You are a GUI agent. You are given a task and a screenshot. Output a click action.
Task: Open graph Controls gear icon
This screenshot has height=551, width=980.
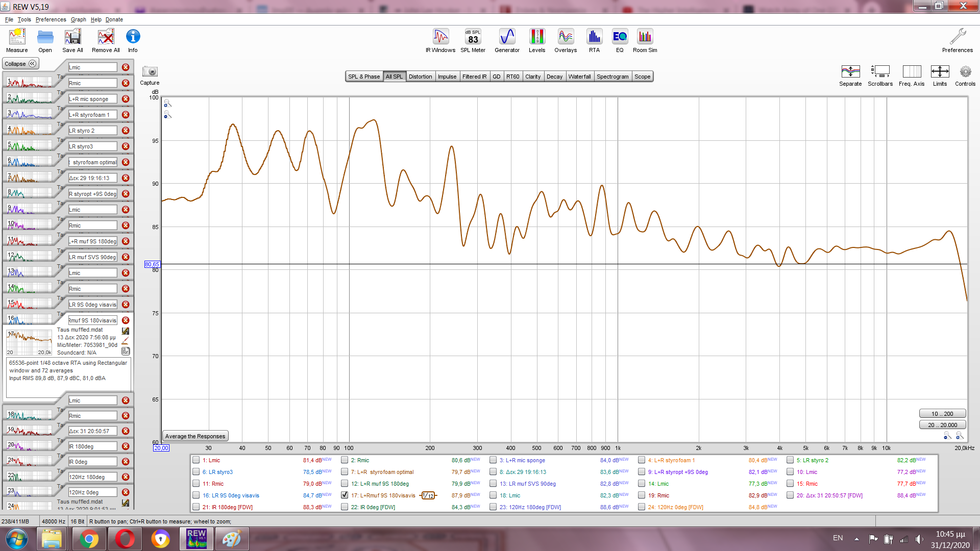(x=965, y=76)
